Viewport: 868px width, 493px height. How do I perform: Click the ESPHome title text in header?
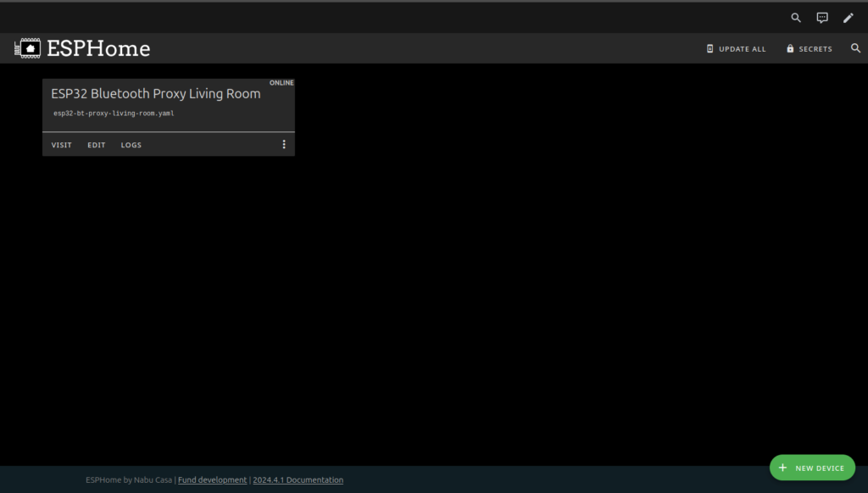click(x=98, y=49)
